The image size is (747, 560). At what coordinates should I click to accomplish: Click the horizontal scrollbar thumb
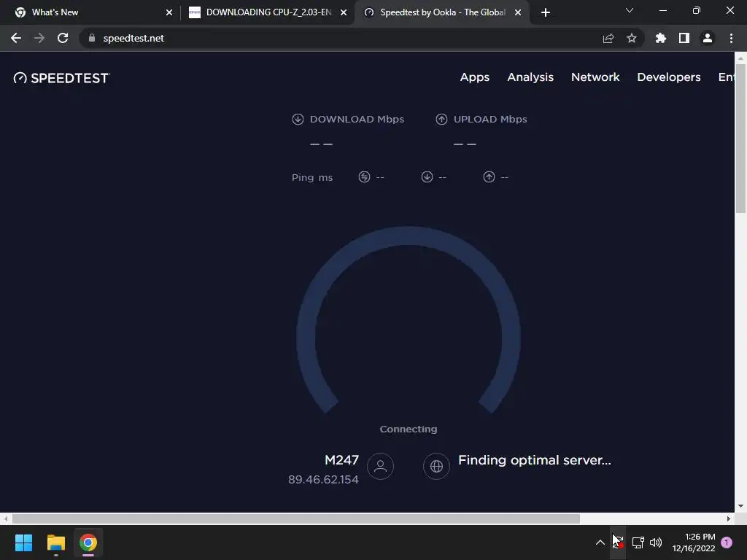tap(296, 518)
